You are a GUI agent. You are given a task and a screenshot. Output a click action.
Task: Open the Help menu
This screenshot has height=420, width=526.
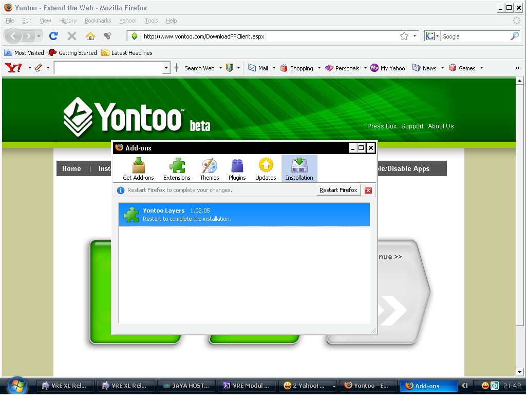[x=171, y=21]
